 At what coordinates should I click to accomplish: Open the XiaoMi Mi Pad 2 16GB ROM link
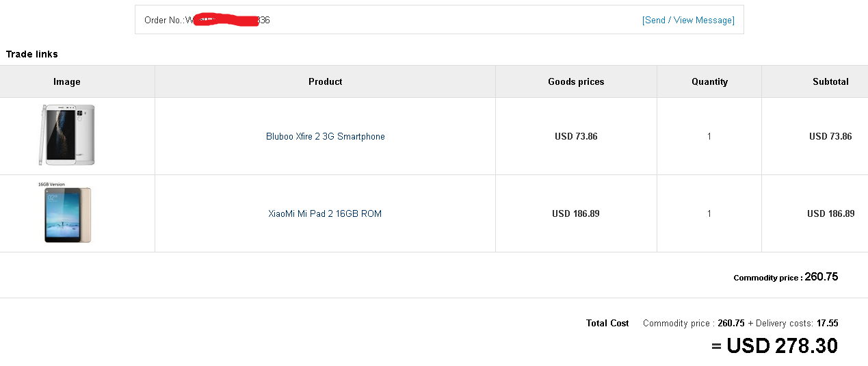point(325,214)
